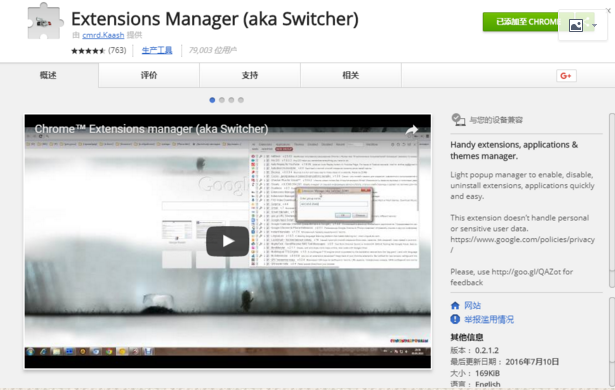Click the video share arrow icon
This screenshot has width=615, height=390.
click(411, 130)
